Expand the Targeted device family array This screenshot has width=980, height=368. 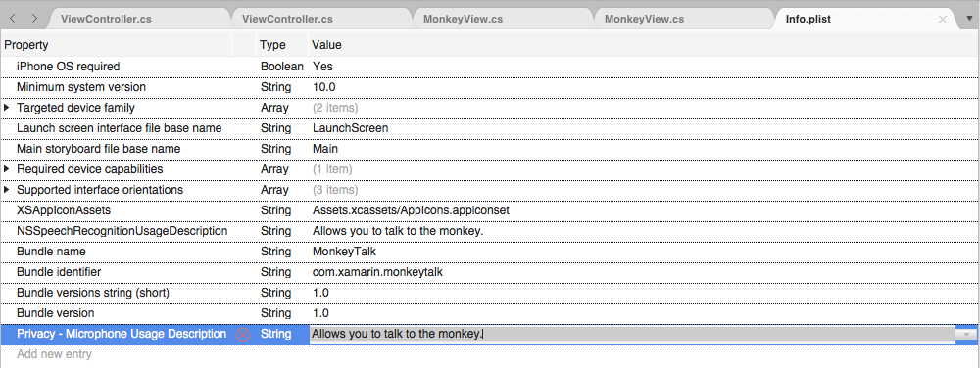(7, 108)
